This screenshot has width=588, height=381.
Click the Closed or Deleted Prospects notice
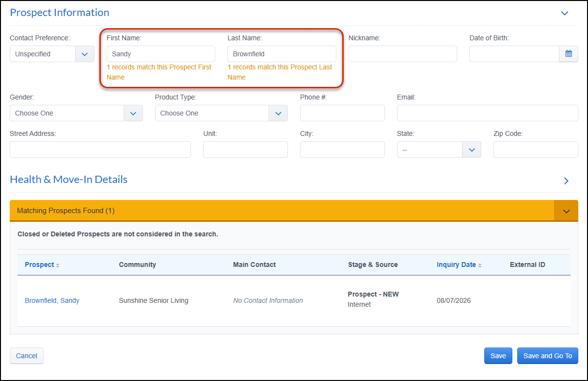pyautogui.click(x=118, y=234)
